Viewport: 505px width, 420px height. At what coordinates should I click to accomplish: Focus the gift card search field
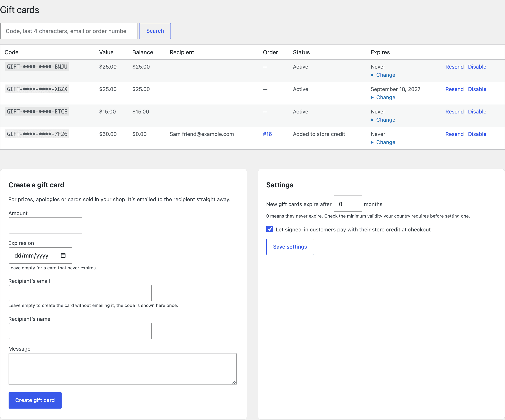click(x=69, y=31)
